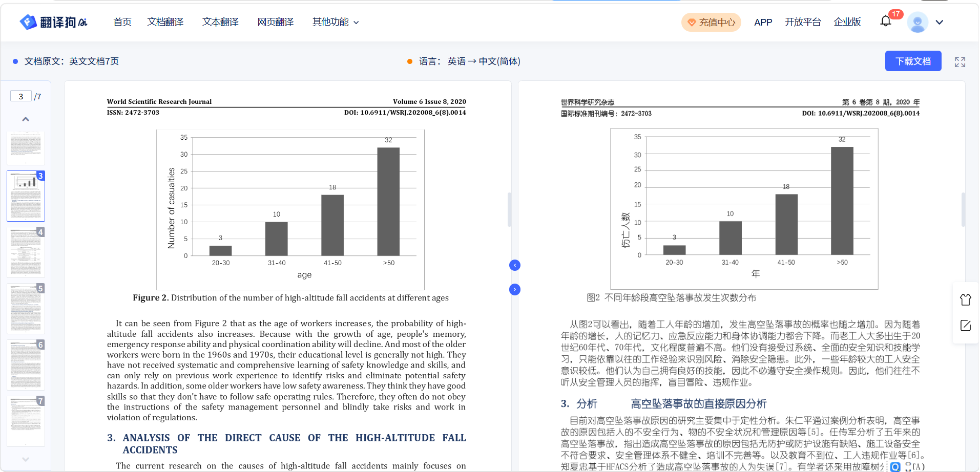Click the original document scrollbar
The image size is (980, 472).
point(509,209)
